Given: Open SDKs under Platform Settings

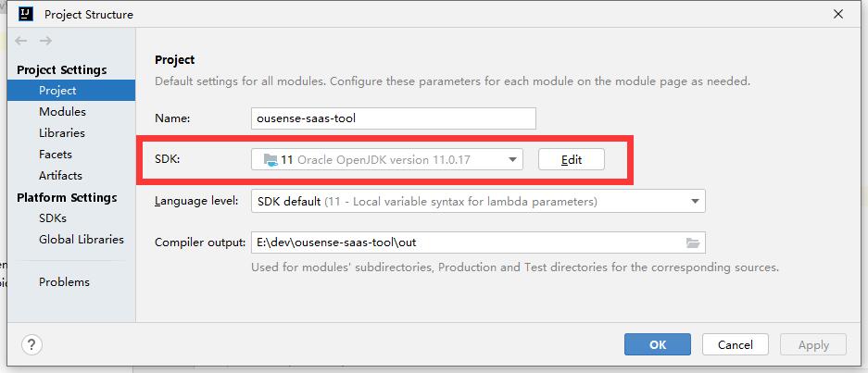Looking at the screenshot, I should [53, 218].
